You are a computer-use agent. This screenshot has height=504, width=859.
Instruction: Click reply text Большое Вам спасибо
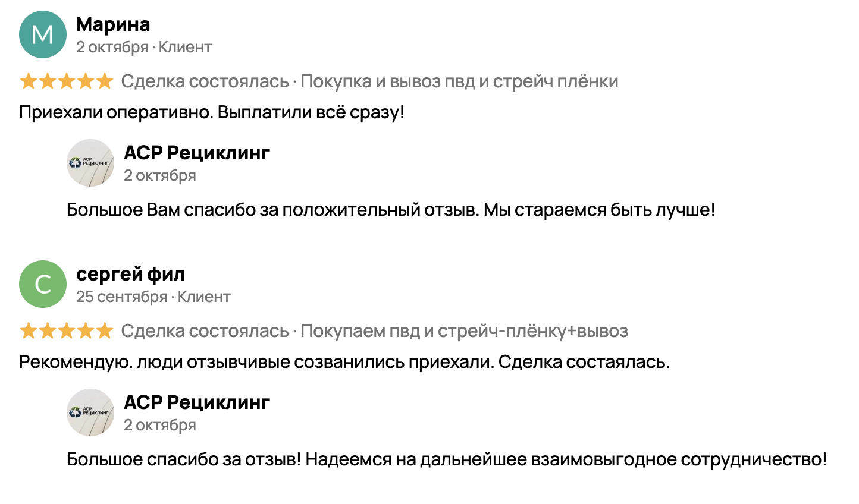coord(390,210)
